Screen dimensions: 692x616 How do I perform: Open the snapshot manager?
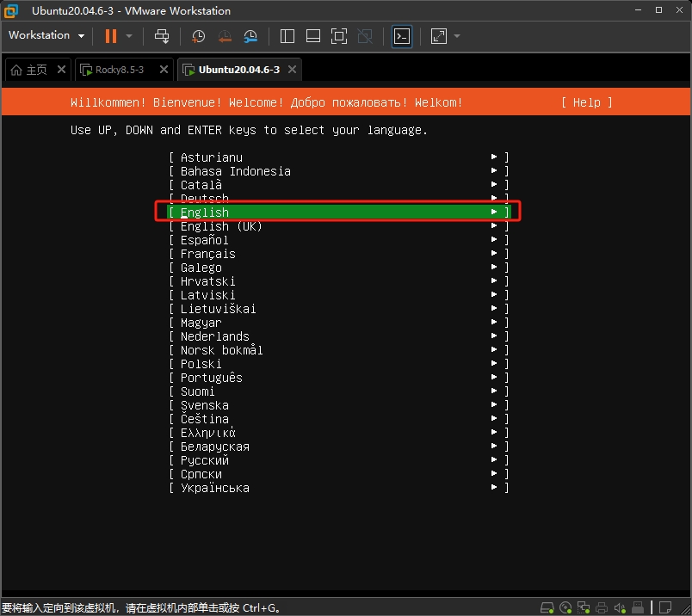click(x=250, y=36)
